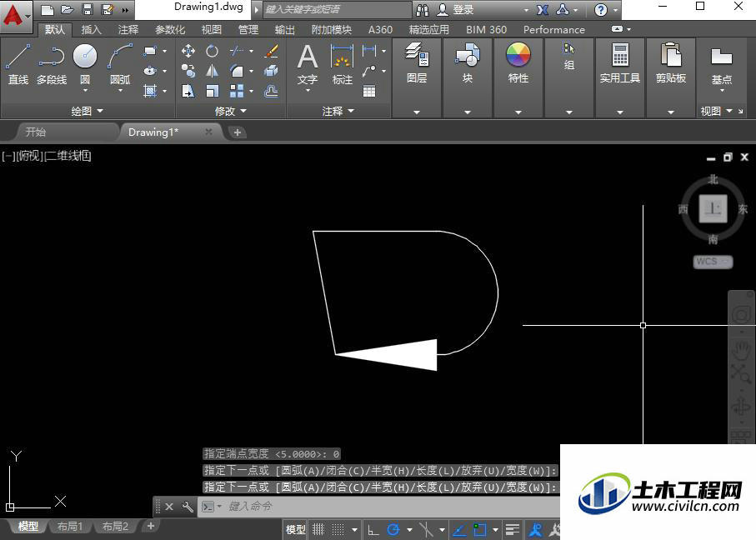Switch to the Insert (插入) ribbon tab
Viewport: 756px width, 540px height.
pos(91,29)
